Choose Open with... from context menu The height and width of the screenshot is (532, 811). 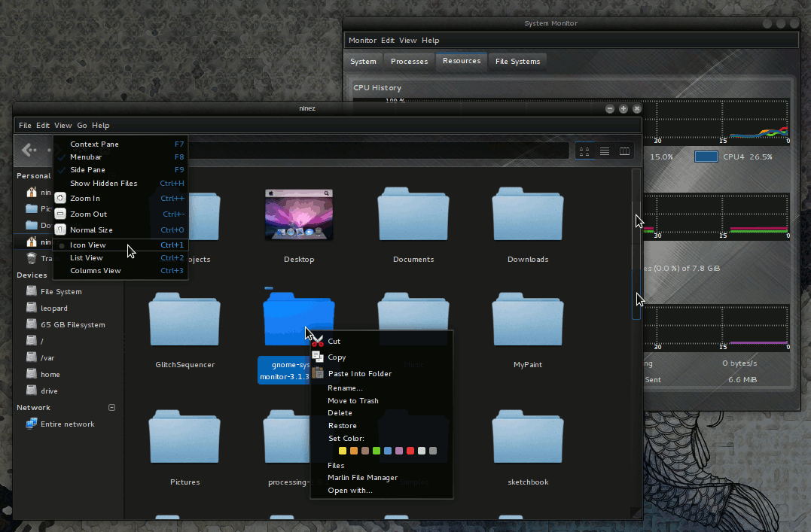[x=382, y=490]
